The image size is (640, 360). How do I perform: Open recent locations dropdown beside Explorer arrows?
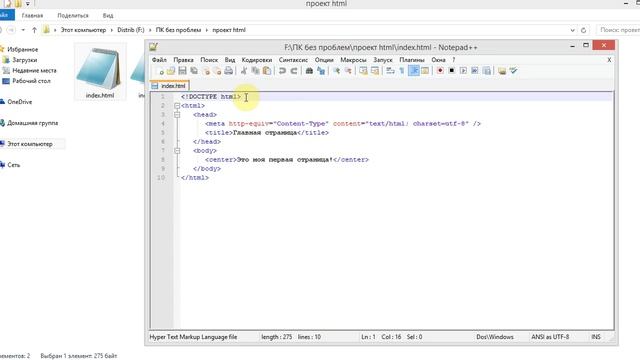click(x=23, y=30)
